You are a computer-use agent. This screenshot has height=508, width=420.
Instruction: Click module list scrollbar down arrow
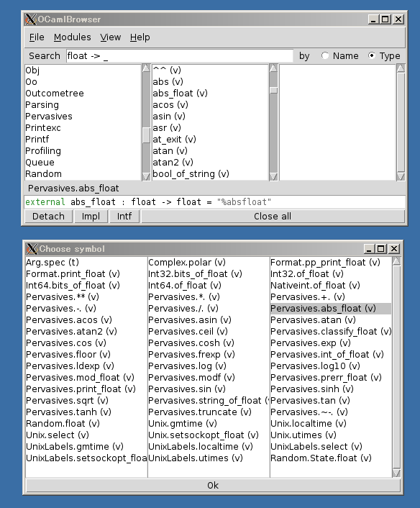(146, 176)
